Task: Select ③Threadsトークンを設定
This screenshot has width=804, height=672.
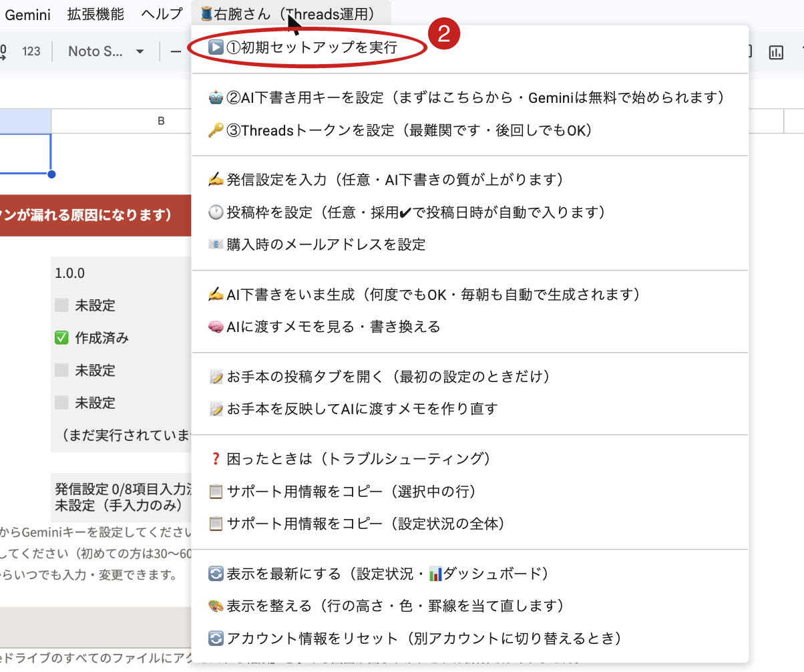Action: (470, 131)
